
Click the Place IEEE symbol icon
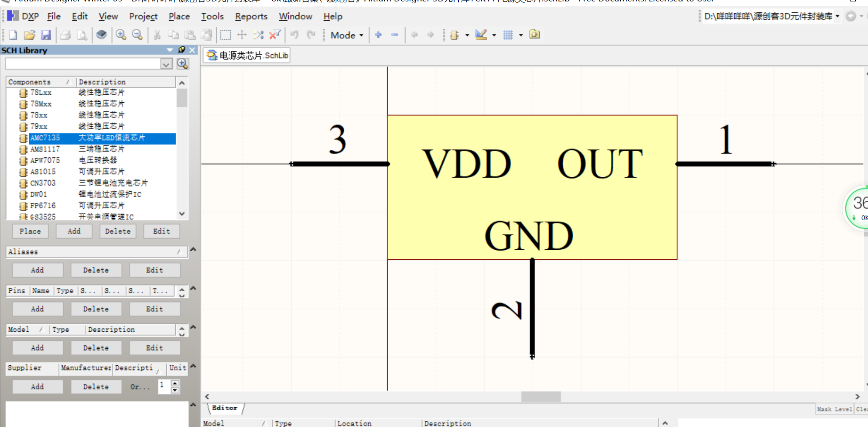pyautogui.click(x=454, y=35)
